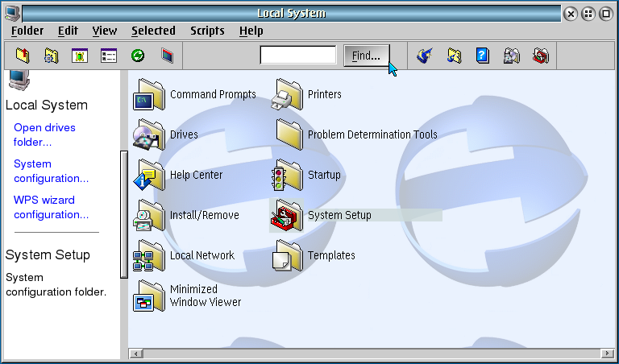This screenshot has height=364, width=619.
Task: Follow the WPS wizard configuration link
Action: [x=51, y=208]
